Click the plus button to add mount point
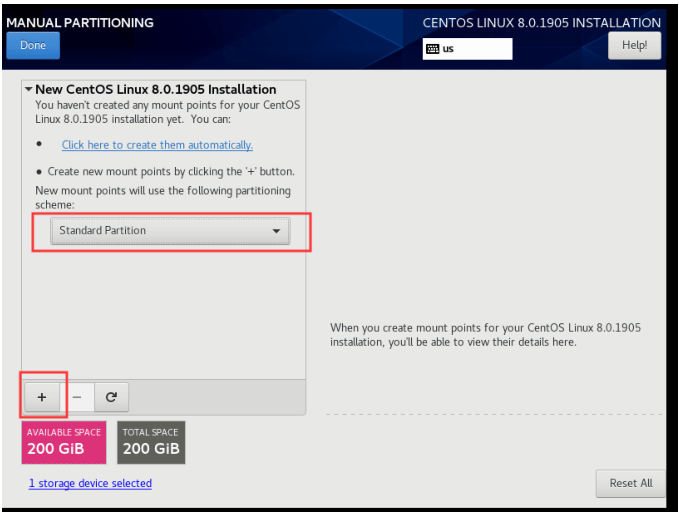Viewport: 679px width, 512px height. click(x=42, y=397)
